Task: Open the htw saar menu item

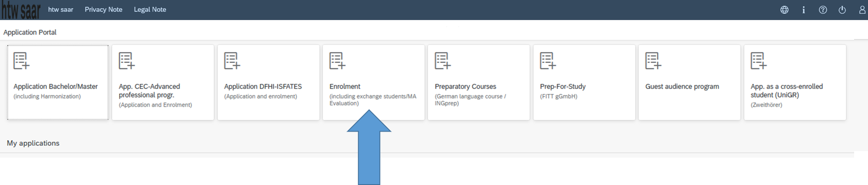Action: [x=60, y=10]
